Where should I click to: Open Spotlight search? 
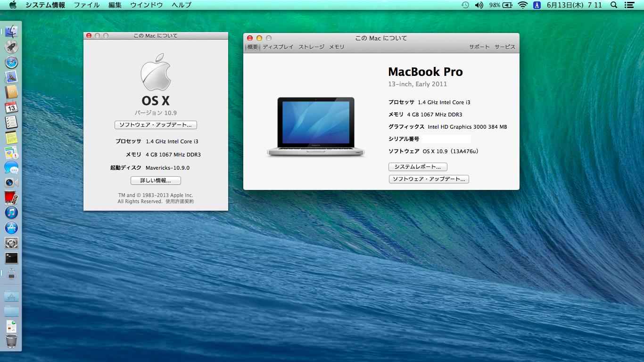click(614, 5)
